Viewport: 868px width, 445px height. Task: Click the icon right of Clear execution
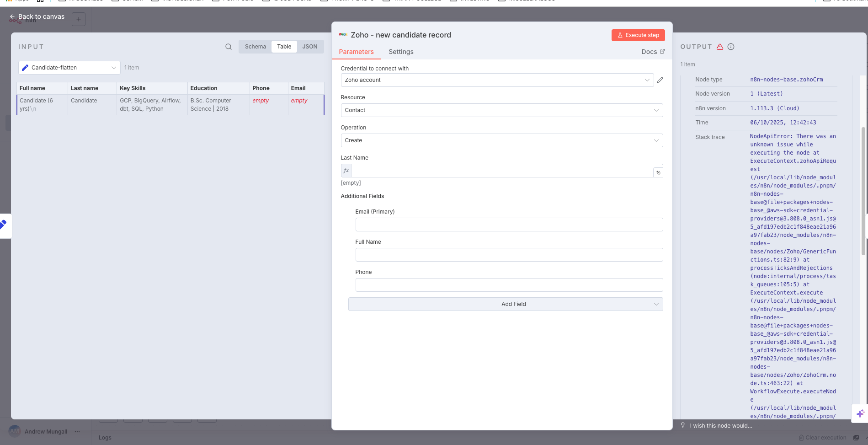pos(856,438)
